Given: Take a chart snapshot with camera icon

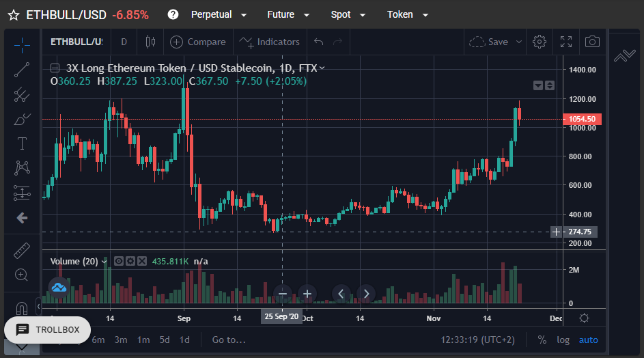Looking at the screenshot, I should (x=592, y=42).
